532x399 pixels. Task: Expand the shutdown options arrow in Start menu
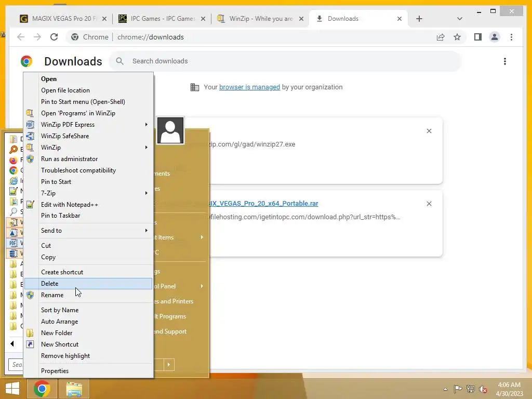click(x=169, y=364)
